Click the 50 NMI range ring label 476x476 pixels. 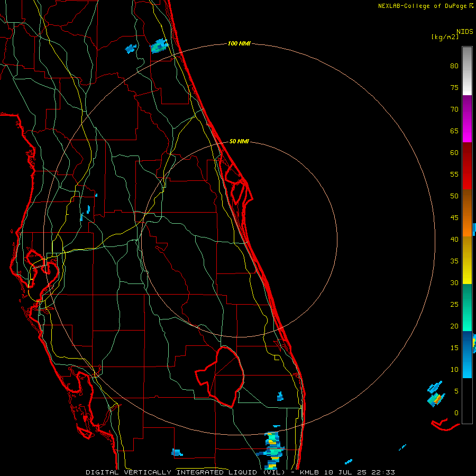tap(239, 141)
